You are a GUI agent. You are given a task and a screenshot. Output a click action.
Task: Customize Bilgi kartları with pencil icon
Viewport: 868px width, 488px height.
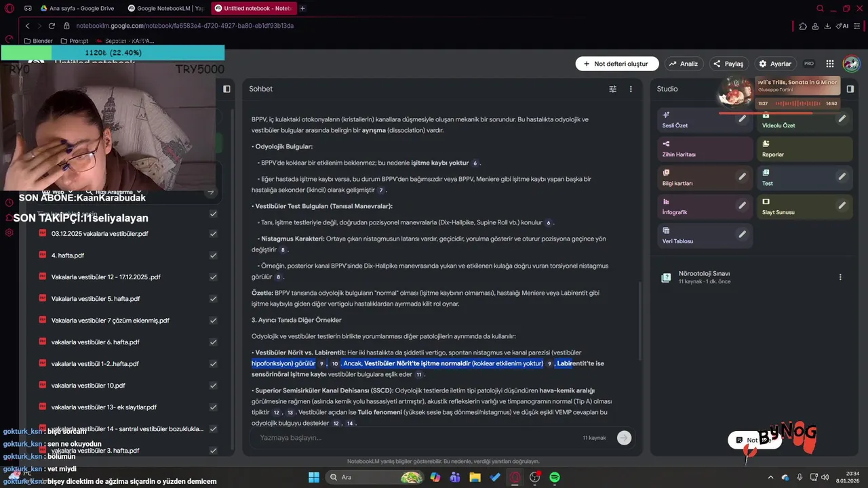point(743,177)
